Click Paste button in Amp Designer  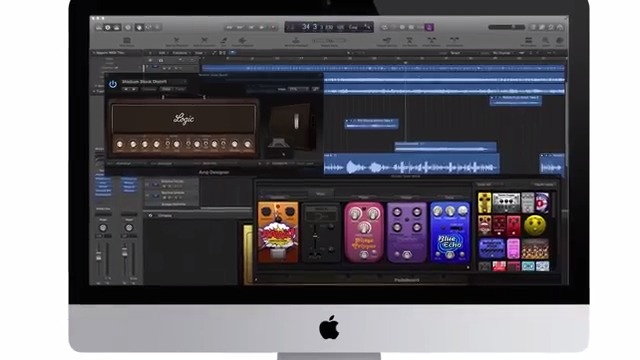(180, 89)
